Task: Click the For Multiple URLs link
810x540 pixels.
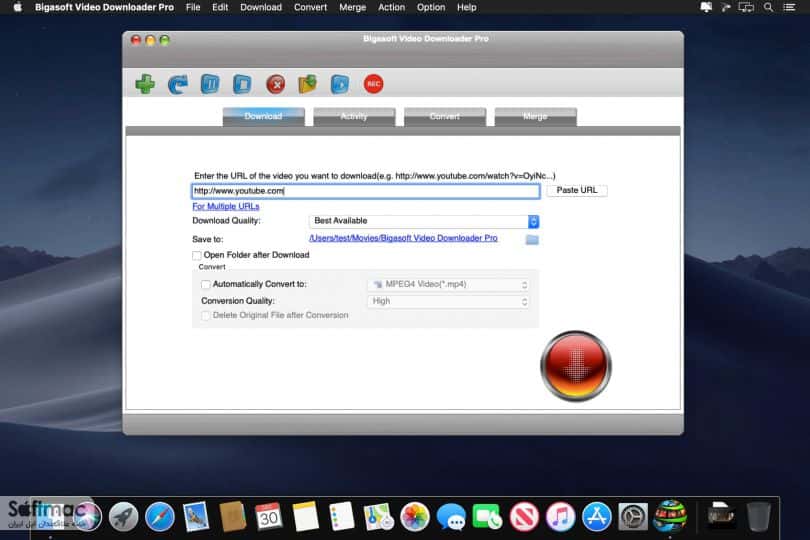Action: 226,206
